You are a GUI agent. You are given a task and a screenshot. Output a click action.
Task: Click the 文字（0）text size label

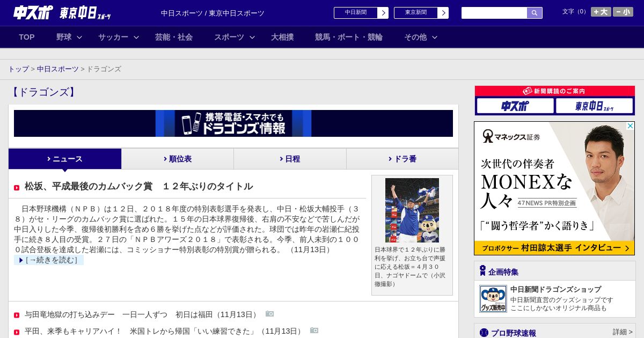tap(575, 12)
